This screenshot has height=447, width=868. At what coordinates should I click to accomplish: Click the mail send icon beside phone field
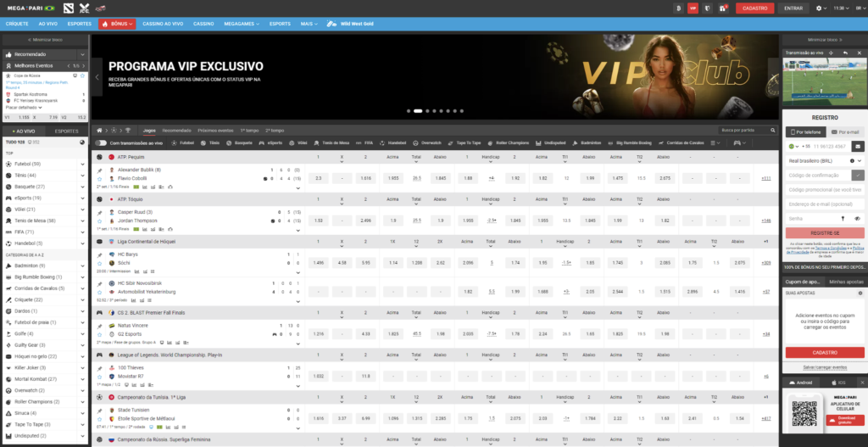click(x=858, y=146)
